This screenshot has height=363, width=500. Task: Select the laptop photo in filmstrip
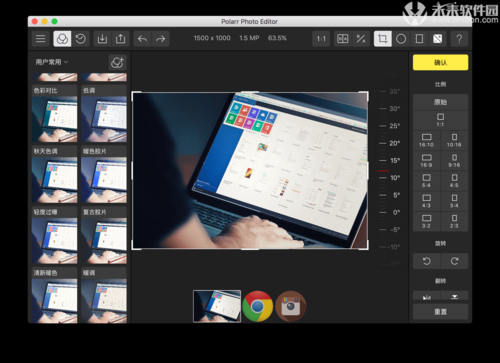(x=217, y=306)
